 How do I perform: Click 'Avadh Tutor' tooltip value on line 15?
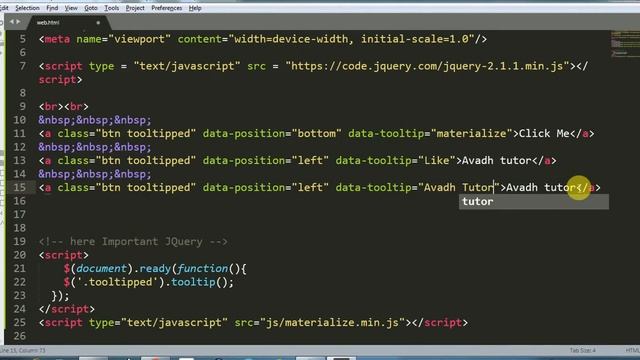(459, 187)
